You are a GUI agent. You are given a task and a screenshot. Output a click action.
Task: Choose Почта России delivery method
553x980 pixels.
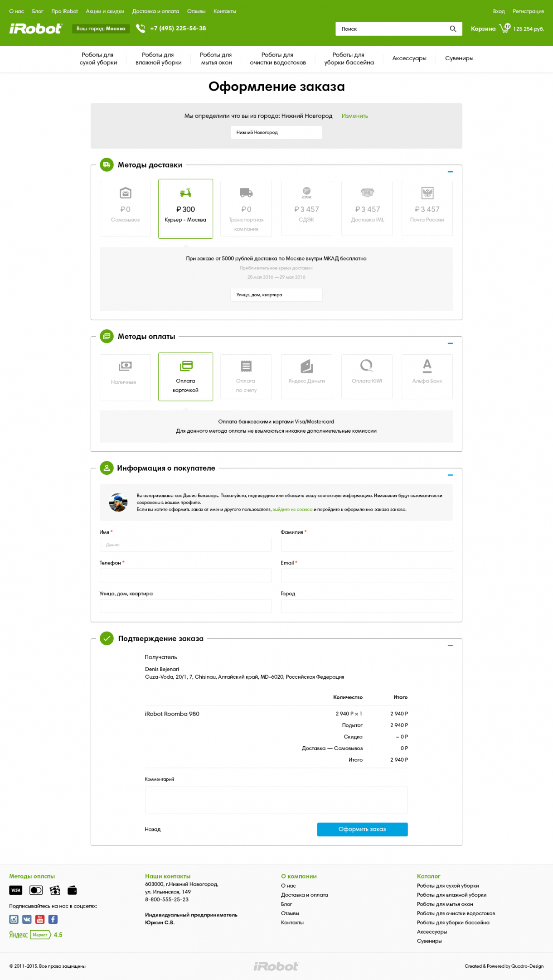[x=427, y=208]
